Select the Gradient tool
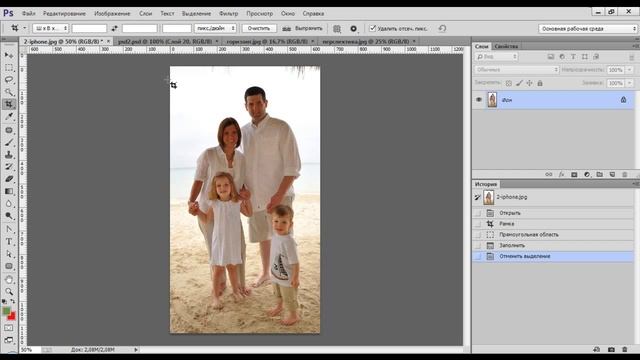 (x=9, y=191)
